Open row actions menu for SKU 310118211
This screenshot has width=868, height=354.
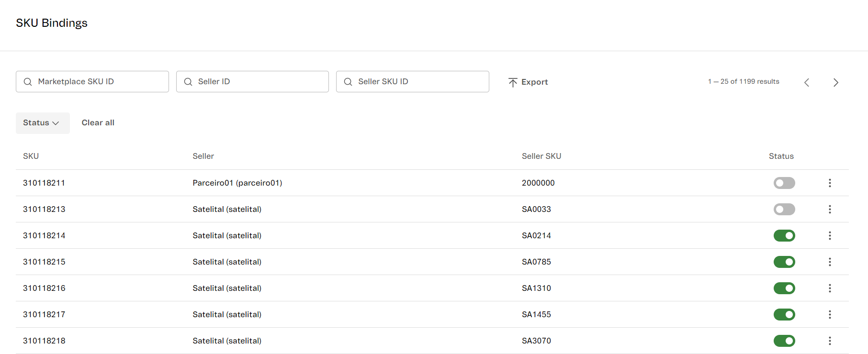tap(830, 183)
